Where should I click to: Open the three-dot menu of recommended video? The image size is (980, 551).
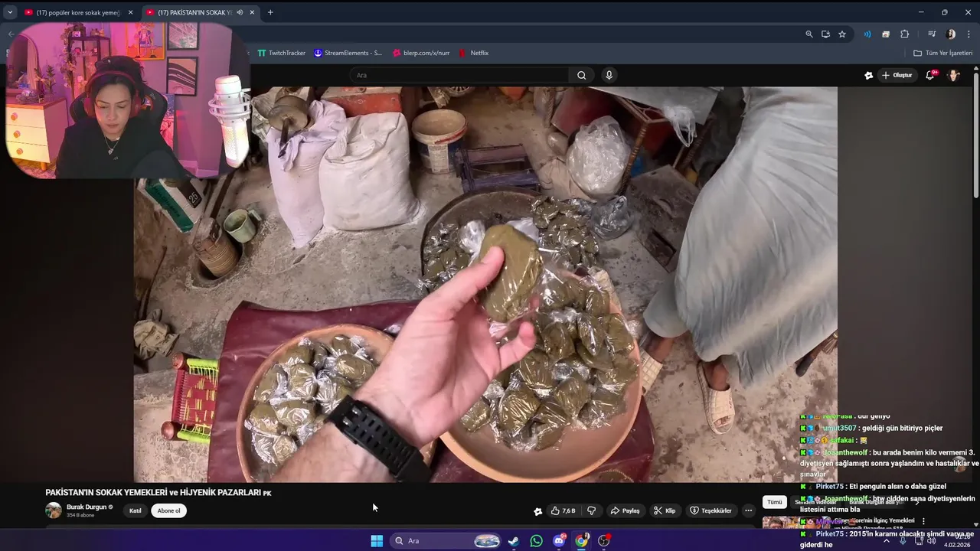point(923,521)
